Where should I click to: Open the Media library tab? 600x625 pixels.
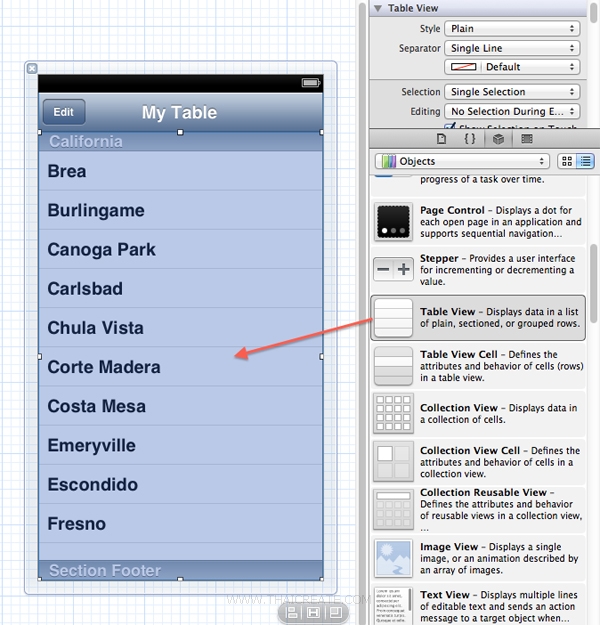pos(527,139)
